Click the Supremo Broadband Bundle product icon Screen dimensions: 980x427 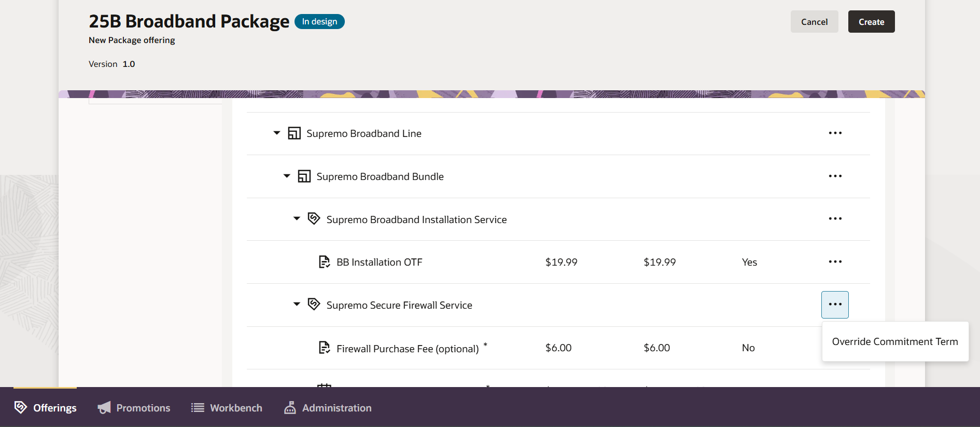304,176
